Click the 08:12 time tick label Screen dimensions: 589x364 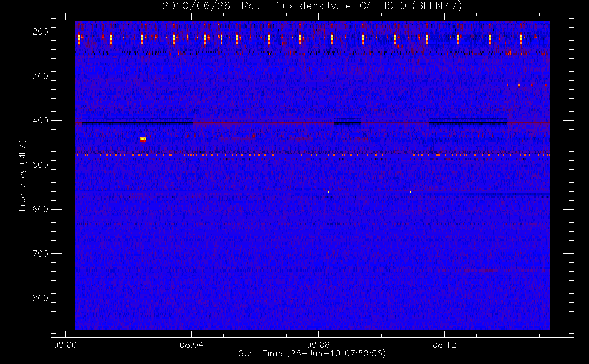click(x=444, y=345)
